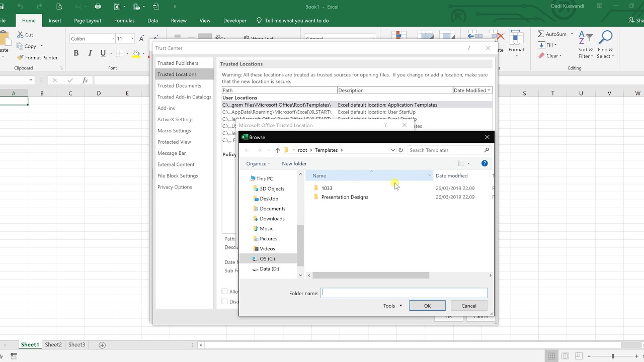Screen dimensions: 644x362
Task: Click New folder in Browse dialog
Action: [x=294, y=163]
